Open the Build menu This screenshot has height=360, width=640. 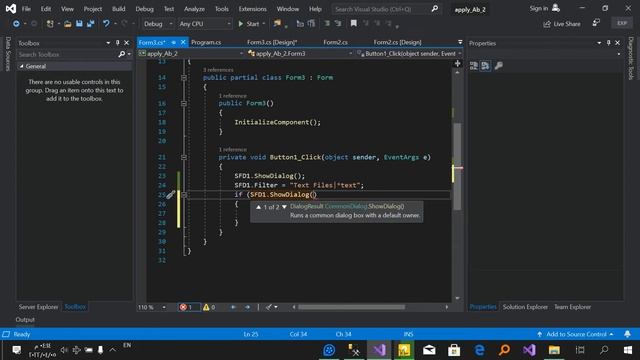tap(118, 9)
